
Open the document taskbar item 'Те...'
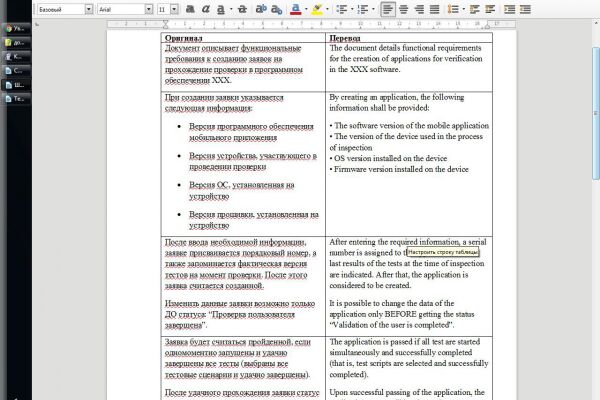(15, 99)
